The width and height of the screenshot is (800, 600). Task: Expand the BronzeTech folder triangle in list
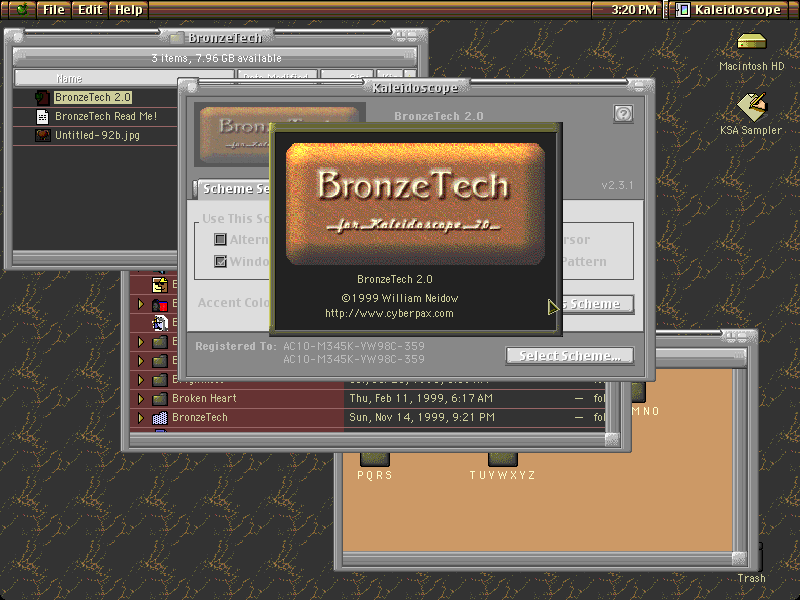point(141,418)
